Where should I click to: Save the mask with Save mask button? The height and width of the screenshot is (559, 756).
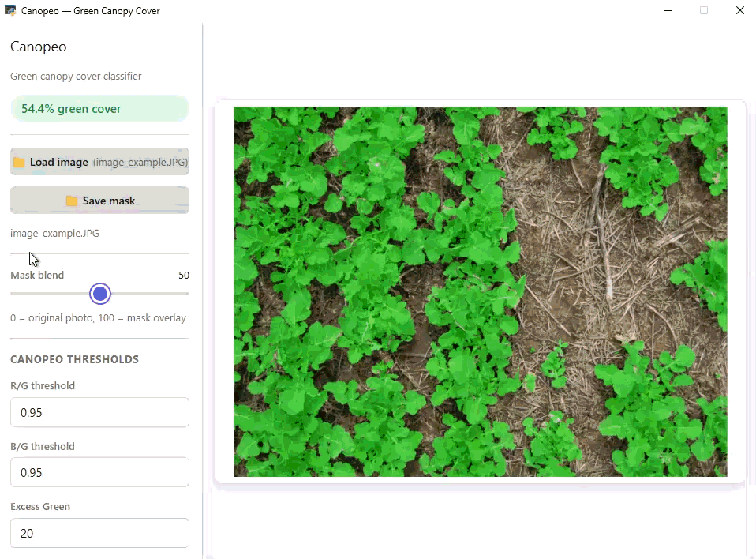coord(99,201)
